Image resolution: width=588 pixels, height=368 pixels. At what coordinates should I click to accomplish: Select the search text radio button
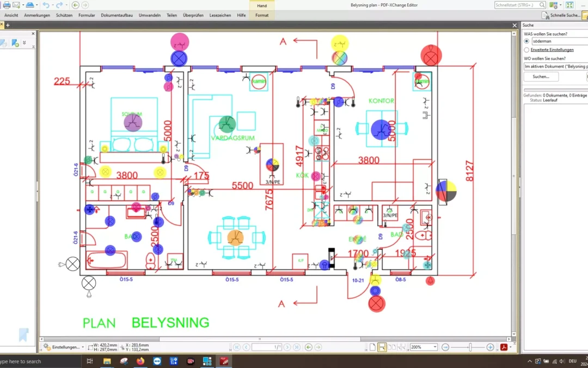[x=526, y=41]
